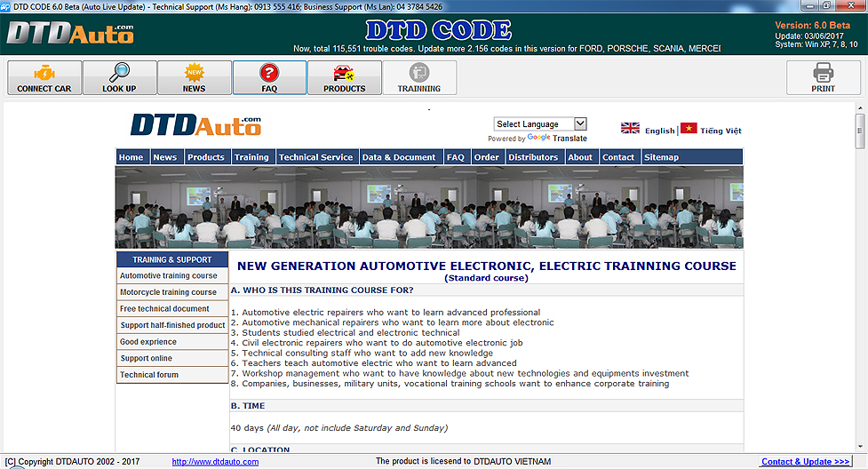Open the Technical Service nav tab
The width and height of the screenshot is (868, 469).
pos(316,157)
